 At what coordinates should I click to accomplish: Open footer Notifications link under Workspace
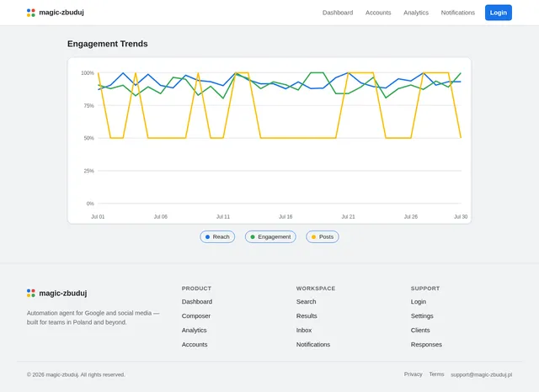coord(313,344)
